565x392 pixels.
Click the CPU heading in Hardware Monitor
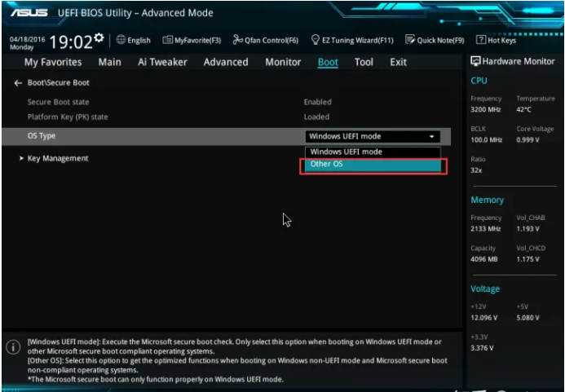tap(479, 81)
